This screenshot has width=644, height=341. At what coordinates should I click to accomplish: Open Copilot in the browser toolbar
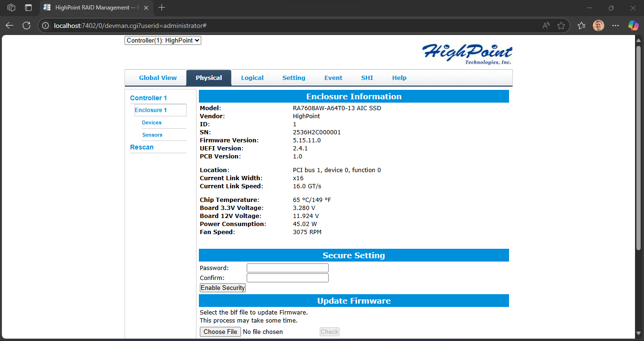[x=633, y=26]
